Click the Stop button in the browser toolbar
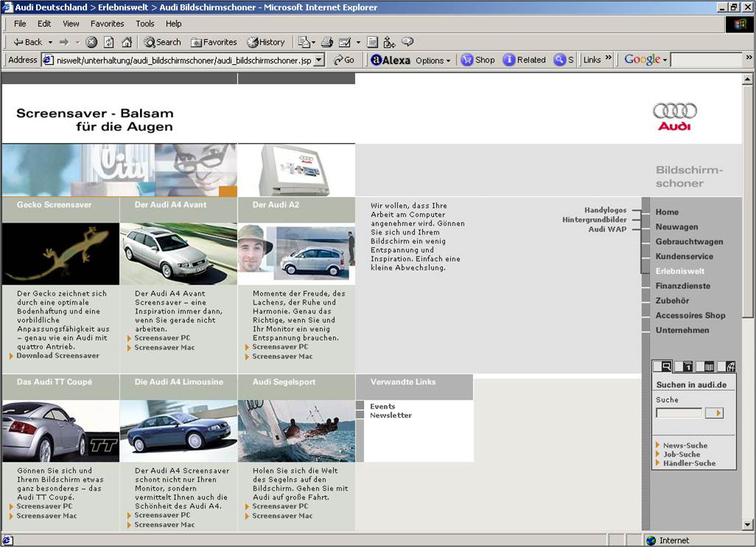Screen dimensions: 756x547 click(91, 42)
